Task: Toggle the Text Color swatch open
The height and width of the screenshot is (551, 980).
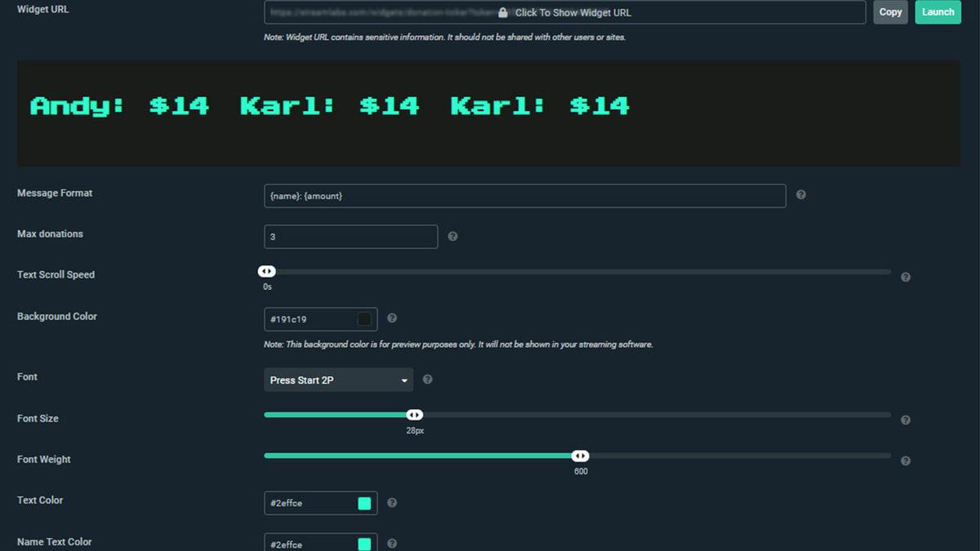Action: [364, 503]
